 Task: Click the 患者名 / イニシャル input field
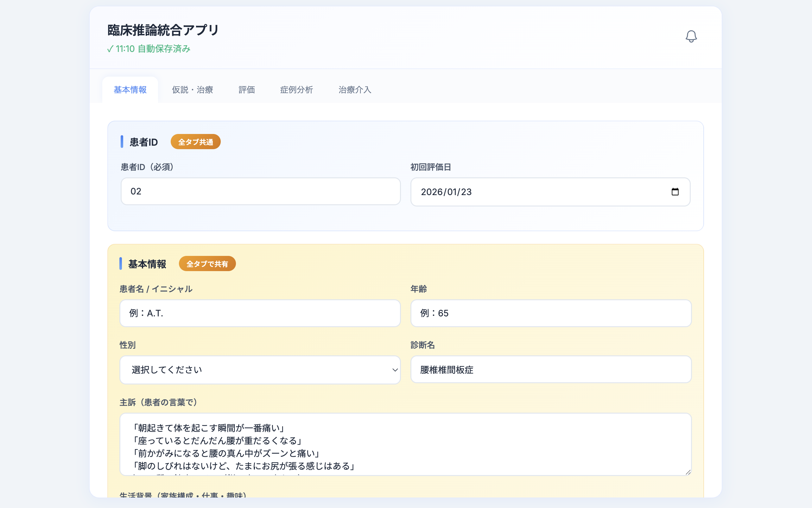[x=260, y=313]
